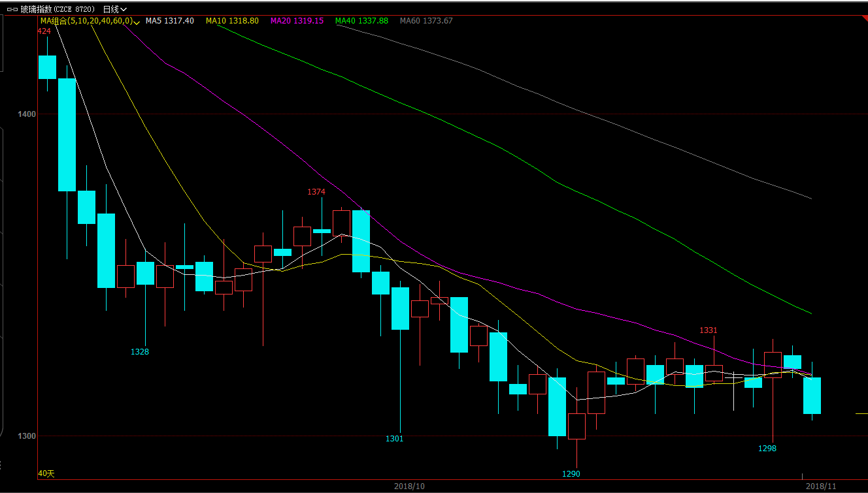The width and height of the screenshot is (868, 493).
Task: Click the 1374 high price marker
Action: pos(316,192)
